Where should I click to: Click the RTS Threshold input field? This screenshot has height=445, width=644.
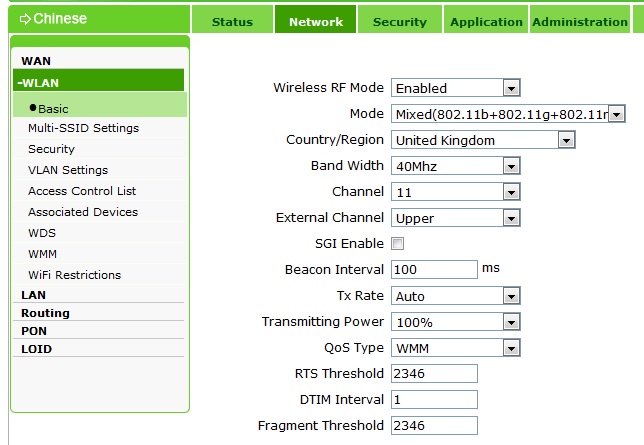coord(434,374)
